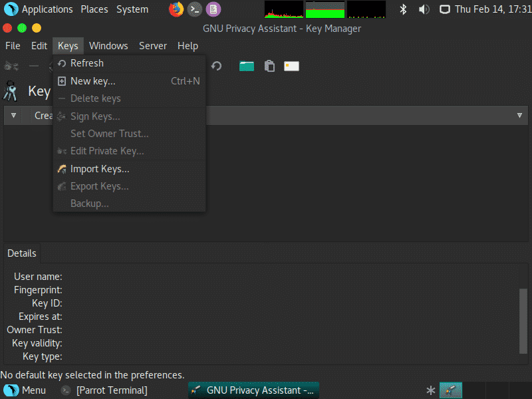Launch Firefox from the top panel
532x399 pixels.
(176, 9)
